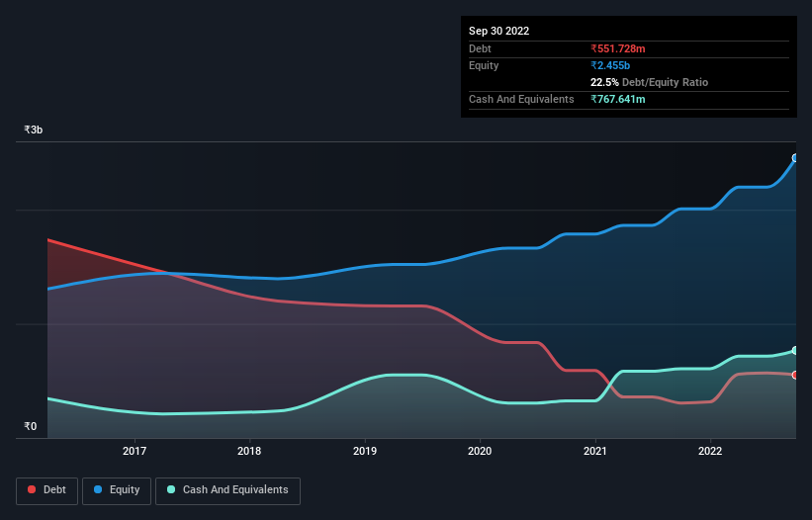Click the Equity value ₹2.455b in tooltip
812x520 pixels.
[610, 65]
